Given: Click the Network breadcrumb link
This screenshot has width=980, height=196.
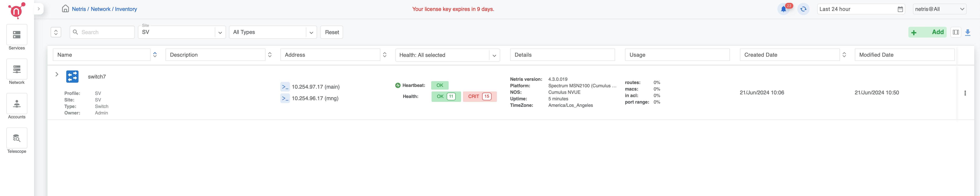Looking at the screenshot, I should coord(101,9).
